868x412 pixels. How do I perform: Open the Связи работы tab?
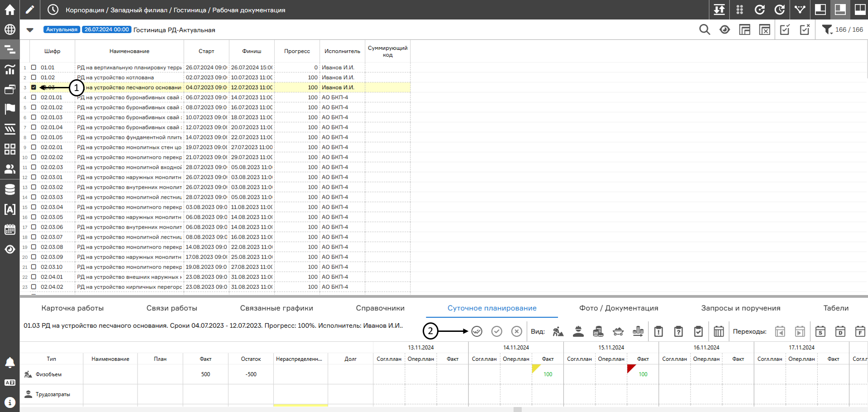pyautogui.click(x=172, y=308)
